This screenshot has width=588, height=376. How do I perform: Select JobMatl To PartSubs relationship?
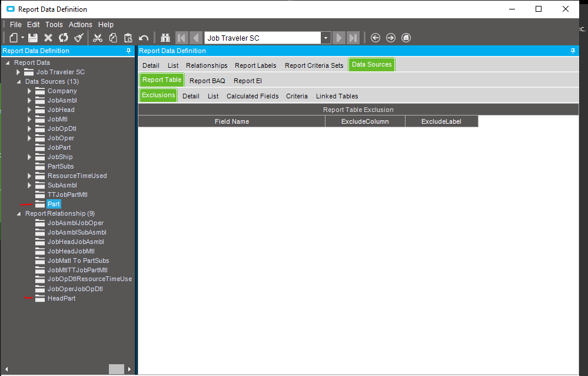[78, 260]
